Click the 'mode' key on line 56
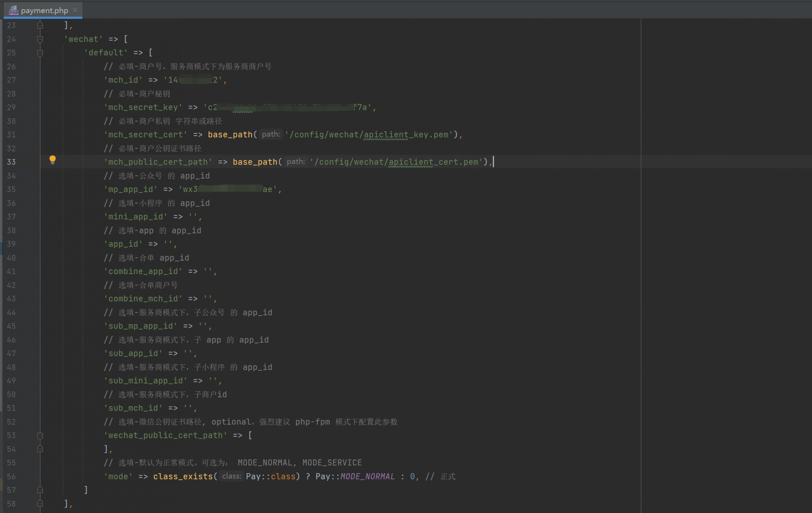 [x=118, y=476]
